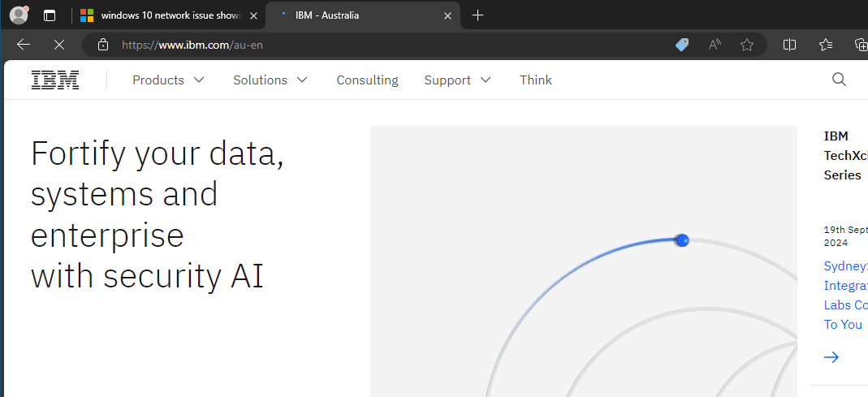The image size is (868, 397).
Task: Click the Fortify your data headline
Action: (158, 214)
